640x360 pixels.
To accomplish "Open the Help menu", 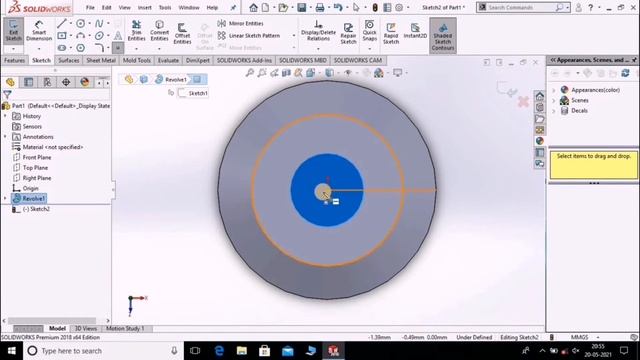I will 212,7.
